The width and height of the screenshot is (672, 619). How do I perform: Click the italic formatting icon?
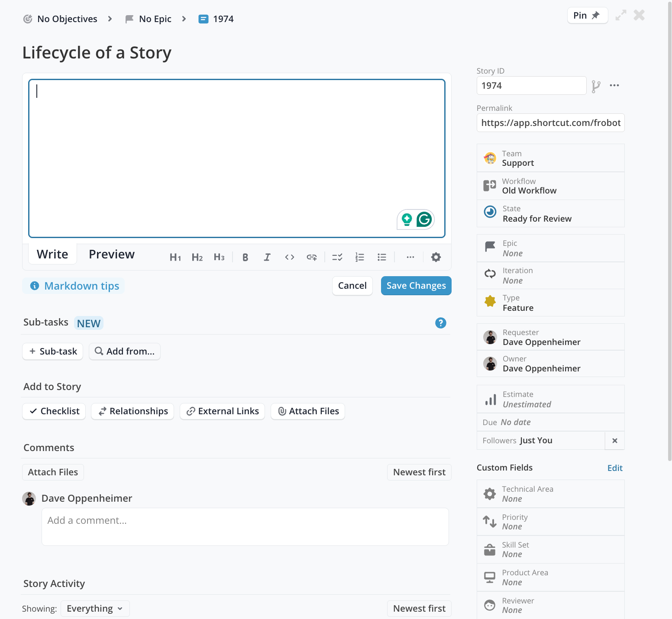tap(267, 257)
